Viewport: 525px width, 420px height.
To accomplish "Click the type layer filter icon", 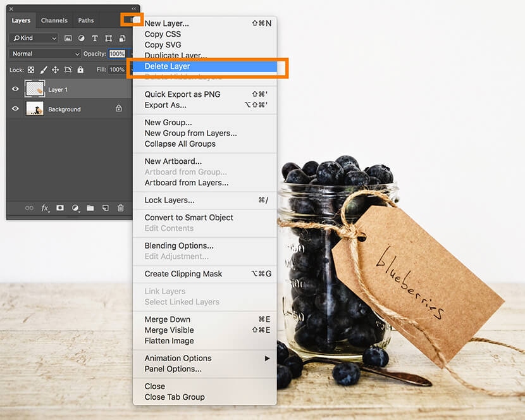I will pyautogui.click(x=95, y=39).
